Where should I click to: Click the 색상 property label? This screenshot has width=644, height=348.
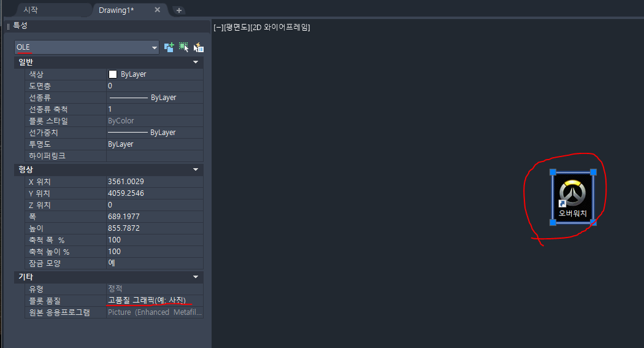36,74
